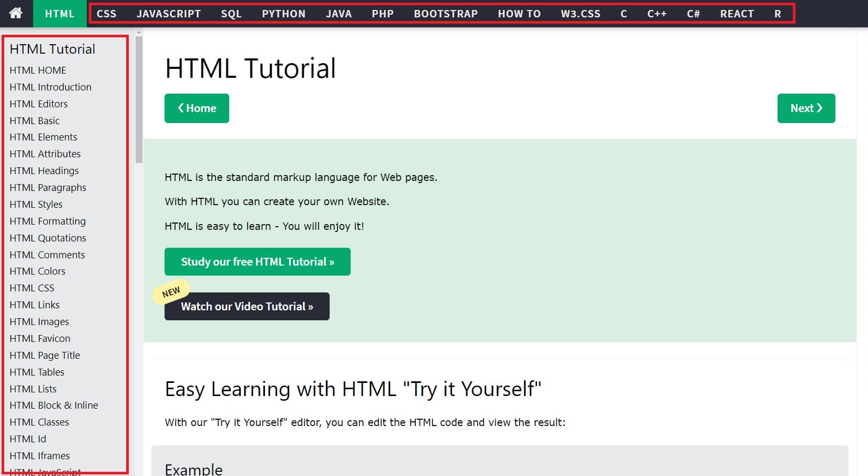Open the BOOTSTRAP tutorial
Screen dimensions: 868x476
pyautogui.click(x=445, y=14)
